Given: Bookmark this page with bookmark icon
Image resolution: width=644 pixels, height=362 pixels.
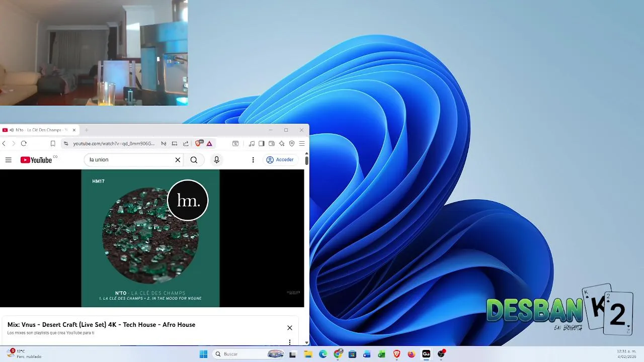Looking at the screenshot, I should pyautogui.click(x=53, y=143).
